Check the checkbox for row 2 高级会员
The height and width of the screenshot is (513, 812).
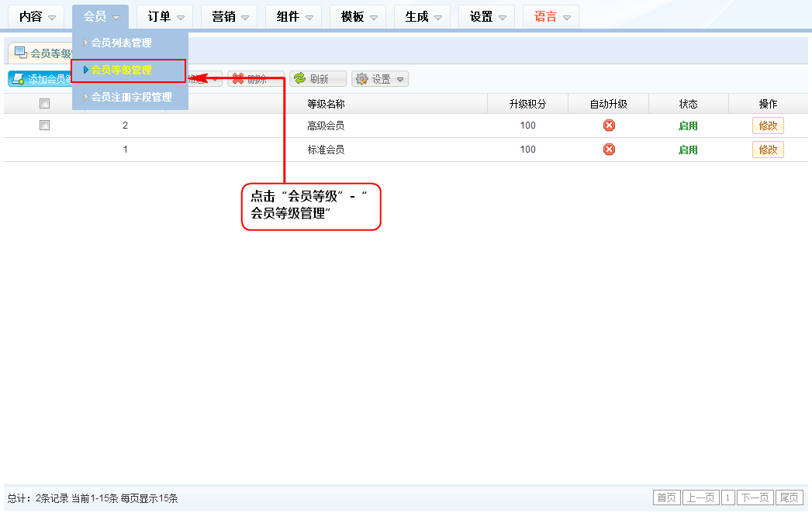[44, 126]
